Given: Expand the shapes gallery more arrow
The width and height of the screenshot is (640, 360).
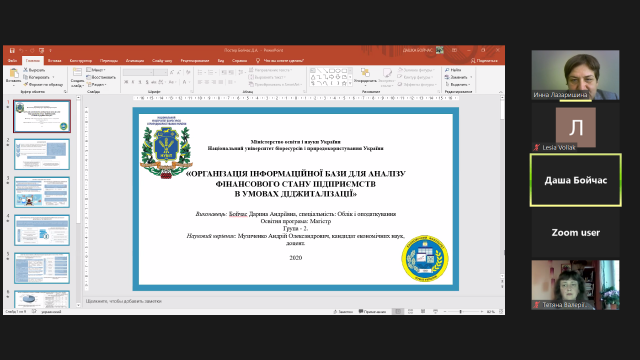Looking at the screenshot, I should click(x=350, y=83).
